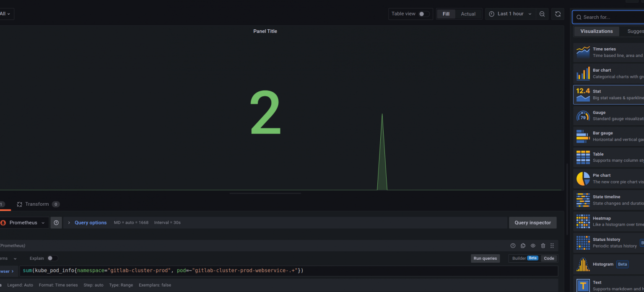Switch to the Visualizations tab
The width and height of the screenshot is (644, 292).
click(x=596, y=31)
